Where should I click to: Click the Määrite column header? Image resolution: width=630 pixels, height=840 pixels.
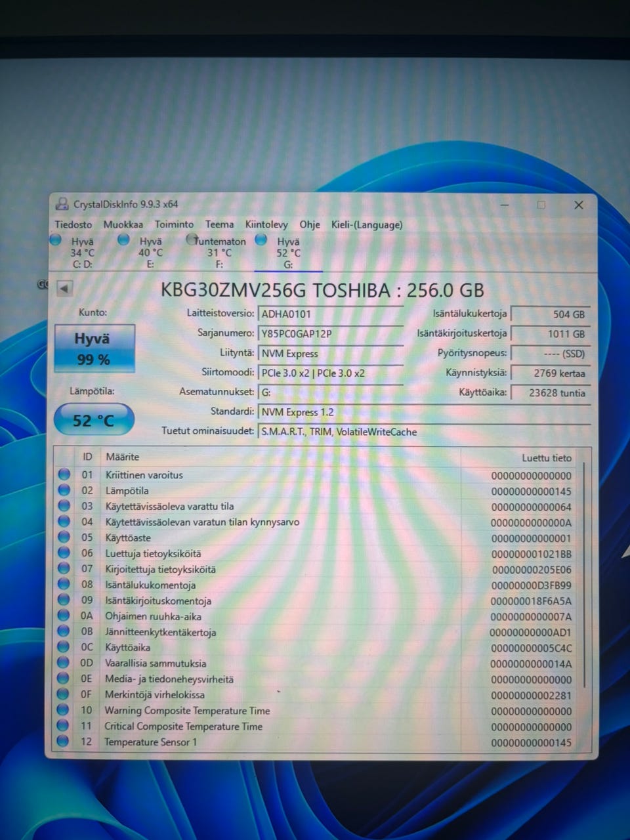pyautogui.click(x=123, y=457)
